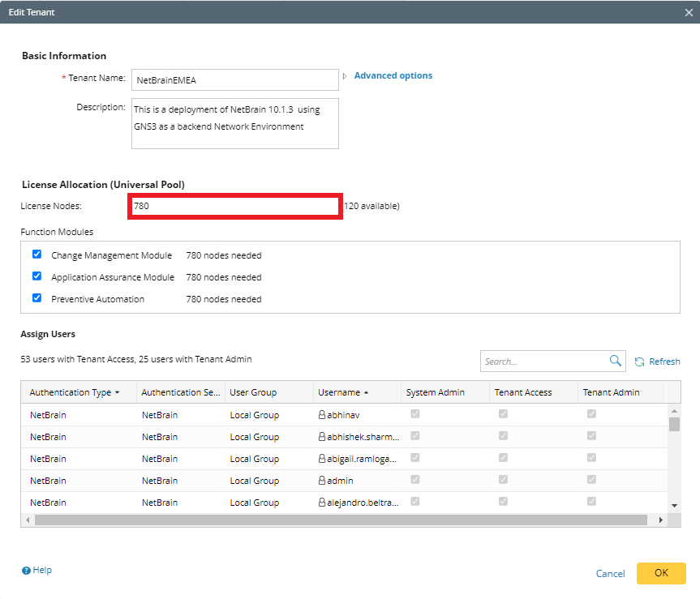This screenshot has width=700, height=599.
Task: Click the scroll down arrow in users table
Action: click(674, 505)
